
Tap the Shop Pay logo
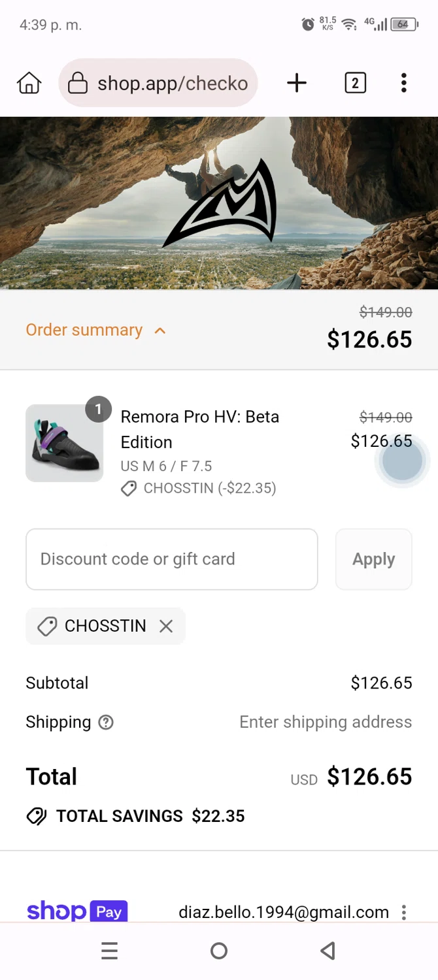76,911
